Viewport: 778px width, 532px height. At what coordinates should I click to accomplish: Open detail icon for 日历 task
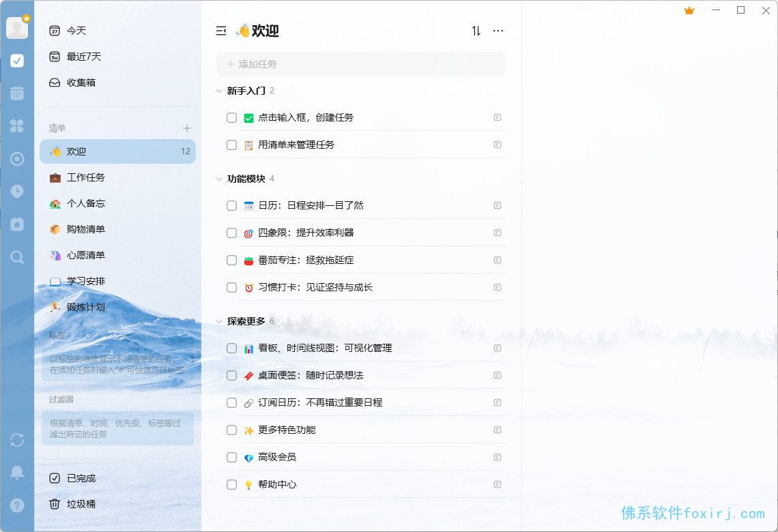497,205
